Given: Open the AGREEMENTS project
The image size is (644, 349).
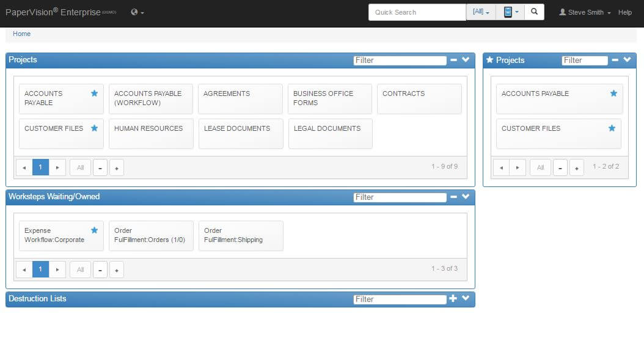Looking at the screenshot, I should [x=240, y=99].
